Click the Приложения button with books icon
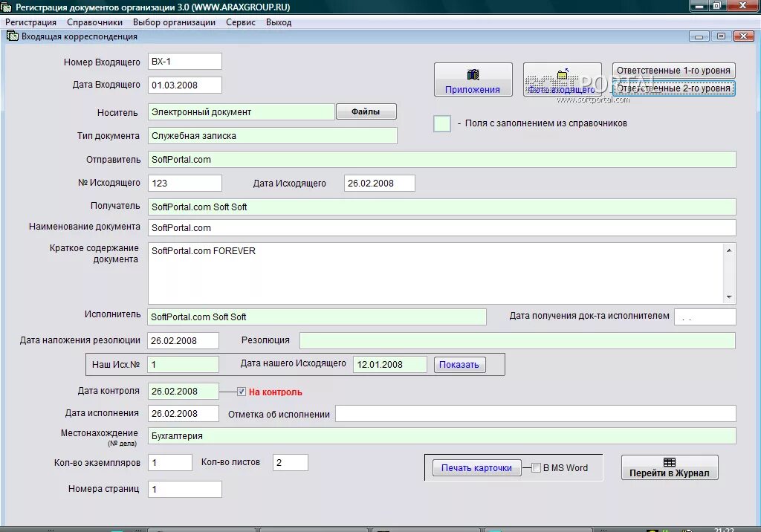 [x=473, y=80]
